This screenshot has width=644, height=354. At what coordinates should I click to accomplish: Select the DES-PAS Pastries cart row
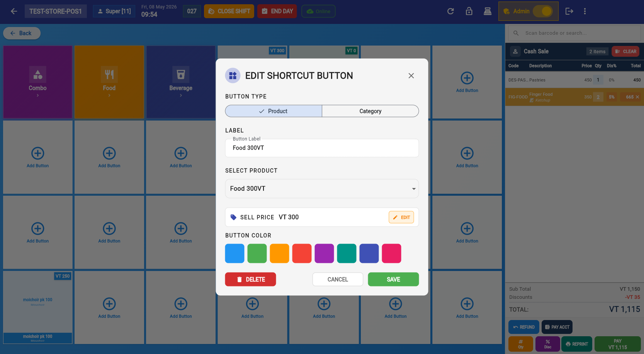(x=574, y=80)
